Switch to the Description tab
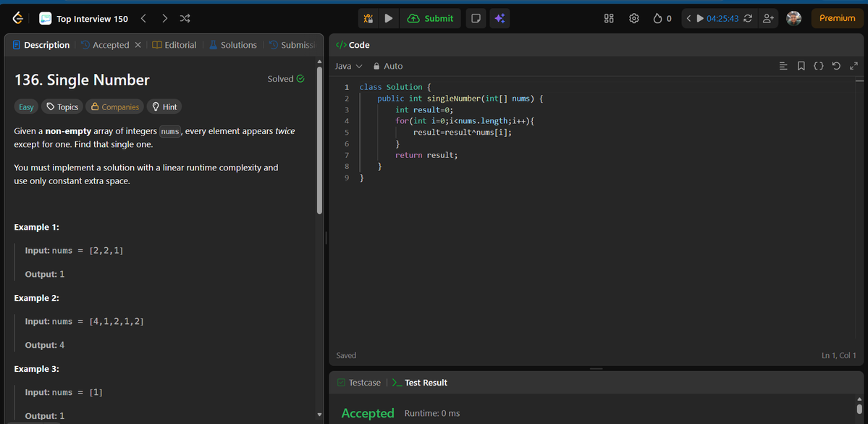The image size is (868, 424). coord(41,45)
